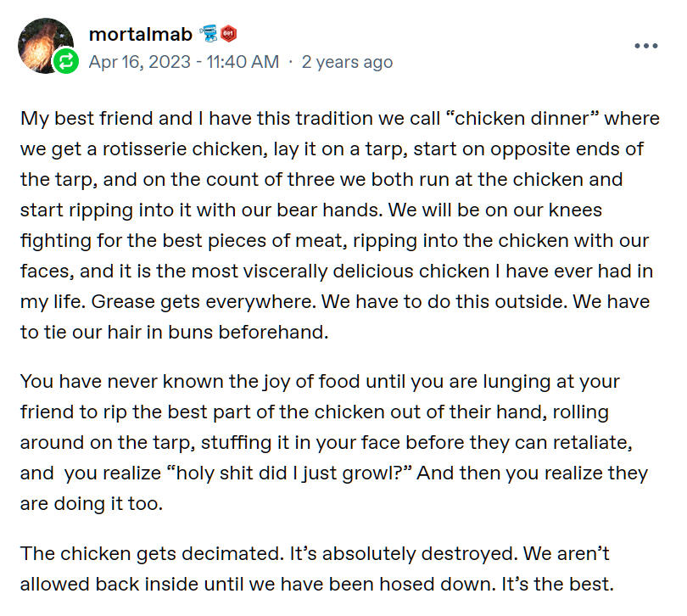The width and height of the screenshot is (687, 616).
Task: Click the Apr 16, 2023 timestamp
Action: 183,62
